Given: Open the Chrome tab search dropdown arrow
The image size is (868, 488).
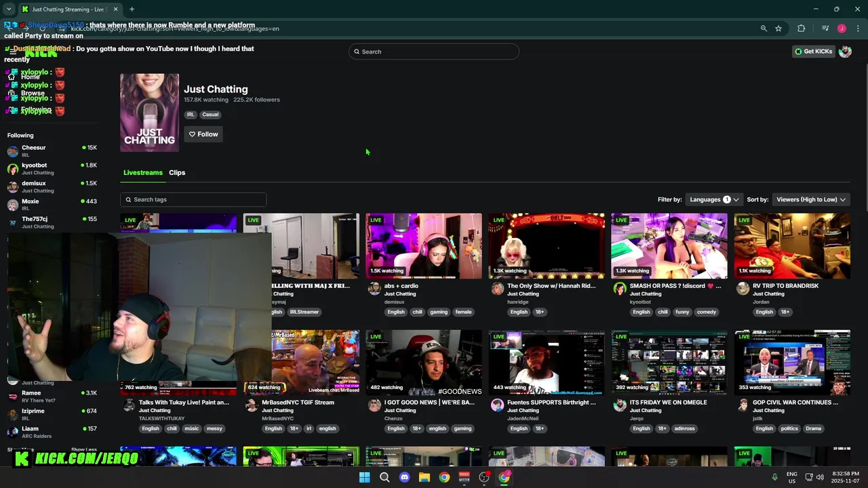Looking at the screenshot, I should coord(9,9).
